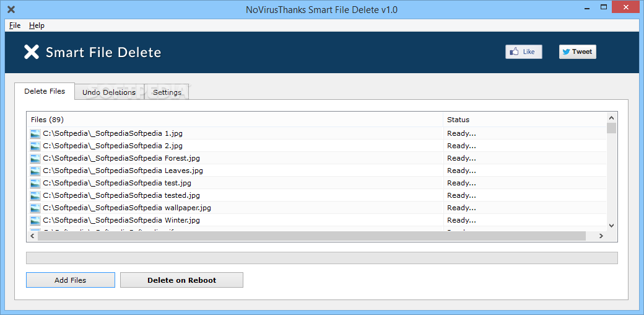
Task: Select the row ending in Forest.jpg
Action: coord(316,158)
